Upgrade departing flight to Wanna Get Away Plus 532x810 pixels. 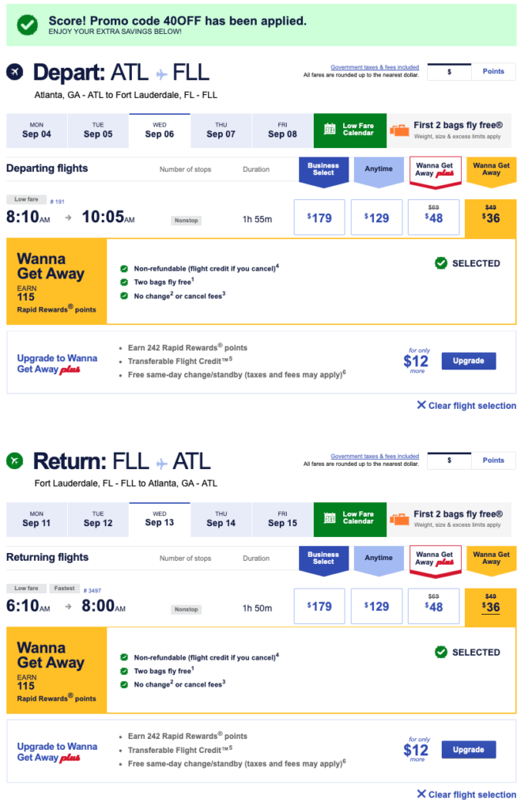click(x=468, y=361)
